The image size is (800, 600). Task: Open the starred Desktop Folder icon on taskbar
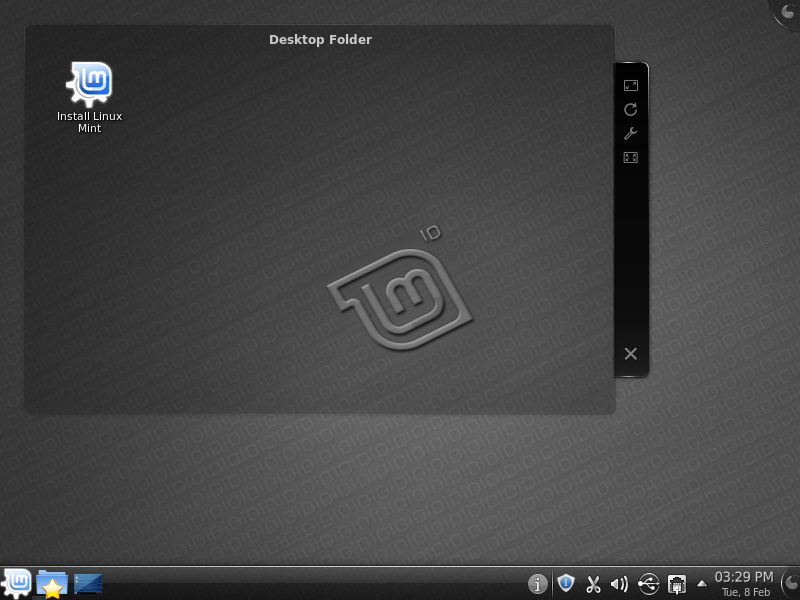pyautogui.click(x=51, y=583)
